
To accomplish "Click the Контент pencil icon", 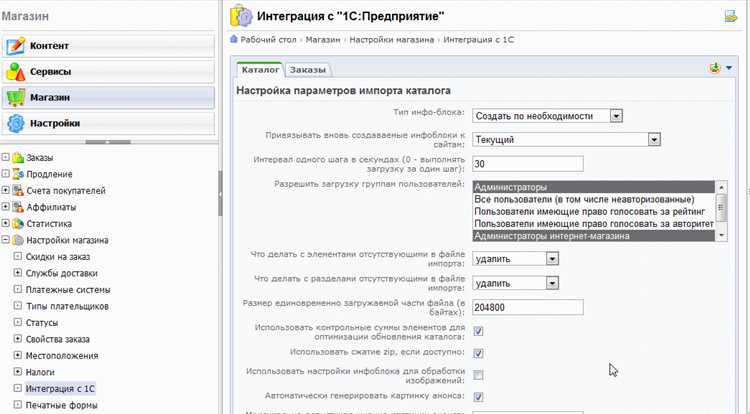I will point(16,46).
